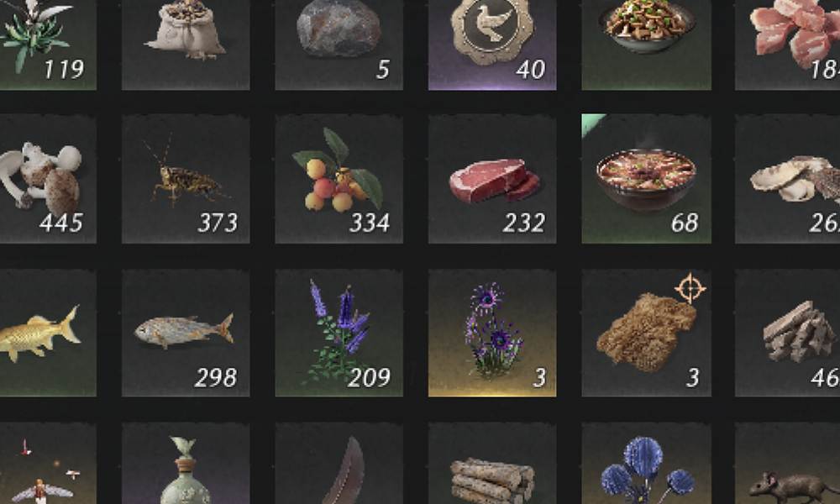Click the purple daisy flower on gold slot

(491, 333)
